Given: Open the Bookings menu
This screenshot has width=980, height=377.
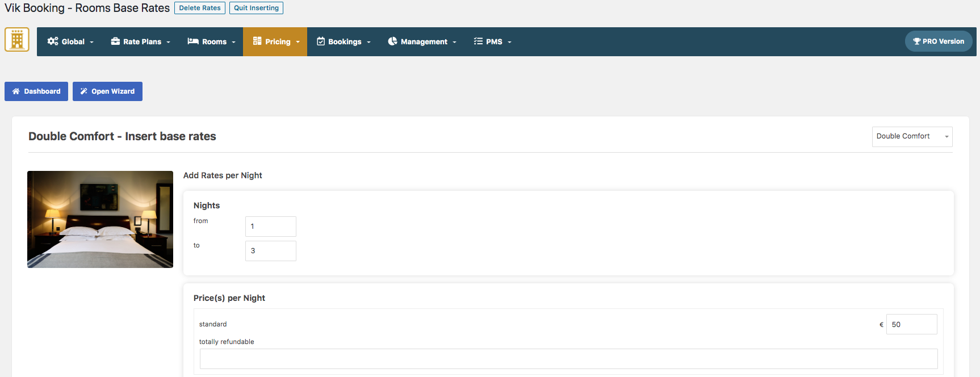Looking at the screenshot, I should 344,41.
